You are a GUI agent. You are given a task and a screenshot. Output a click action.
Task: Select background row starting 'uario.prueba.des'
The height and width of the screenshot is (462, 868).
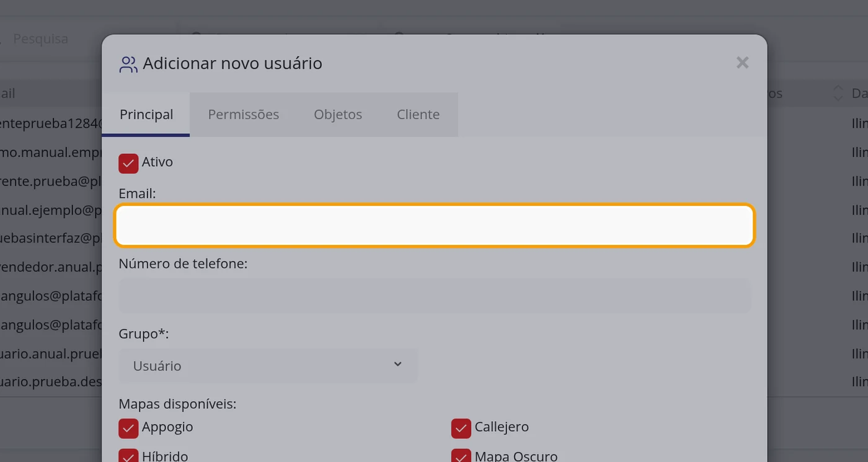click(51, 381)
